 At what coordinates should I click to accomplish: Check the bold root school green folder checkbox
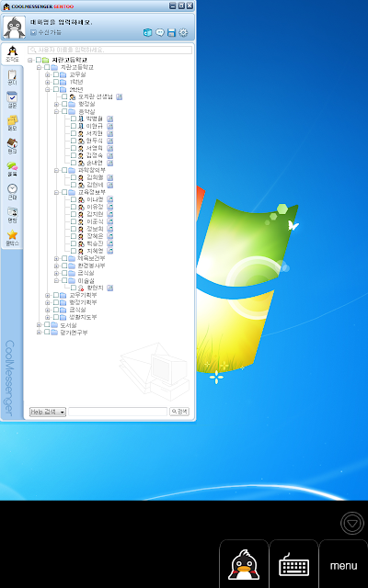(38, 60)
